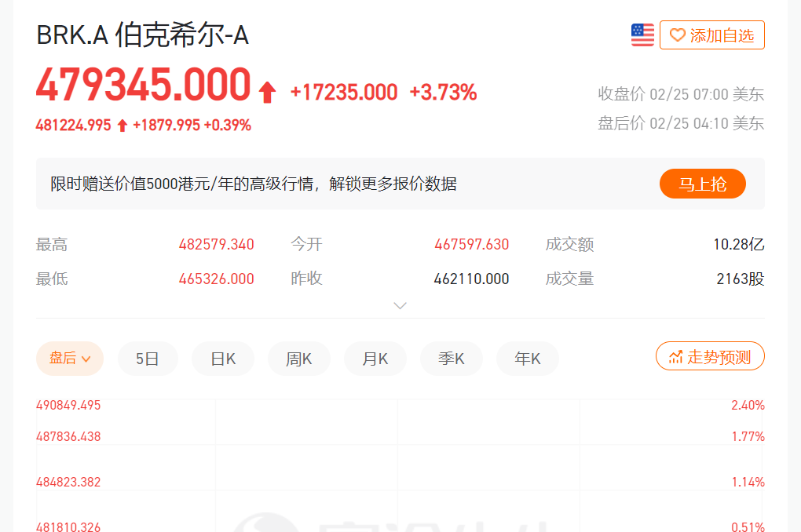Select the 日K daily candlestick tab
The height and width of the screenshot is (532, 801).
[x=223, y=359]
